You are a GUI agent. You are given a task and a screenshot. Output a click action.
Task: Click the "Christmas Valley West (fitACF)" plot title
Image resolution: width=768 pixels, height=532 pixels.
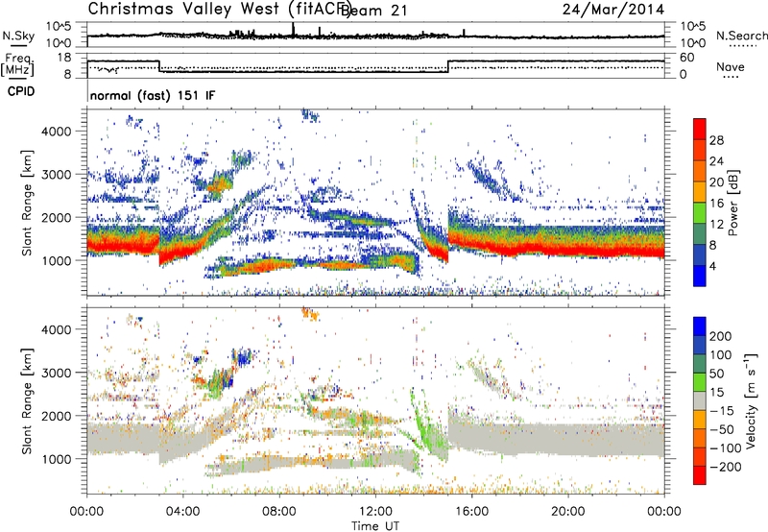point(219,9)
